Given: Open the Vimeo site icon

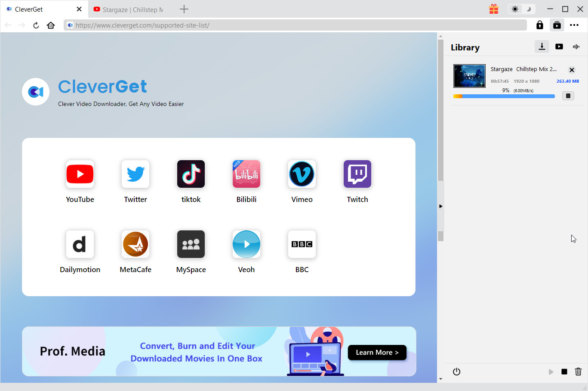Looking at the screenshot, I should pos(302,174).
